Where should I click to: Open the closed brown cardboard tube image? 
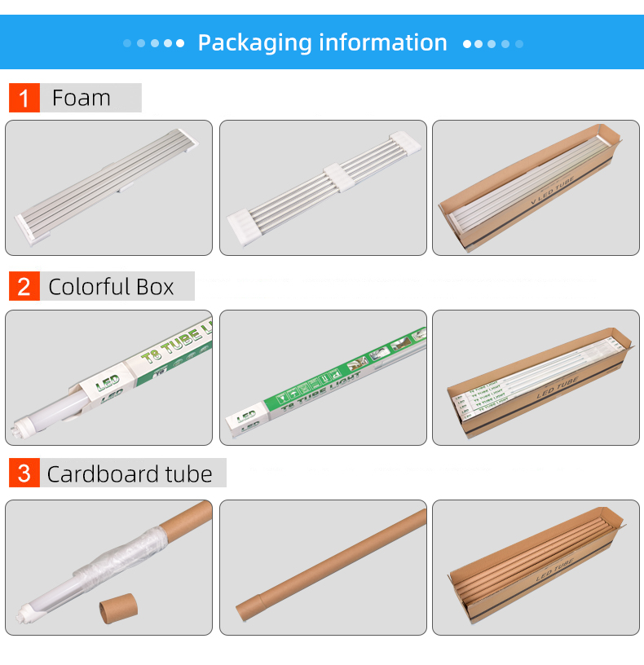(x=323, y=567)
